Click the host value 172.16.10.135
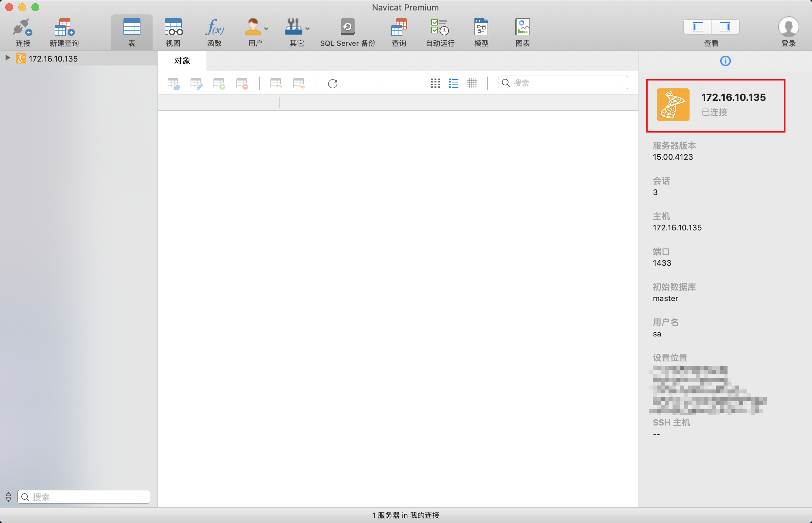The height and width of the screenshot is (523, 812). pyautogui.click(x=677, y=227)
